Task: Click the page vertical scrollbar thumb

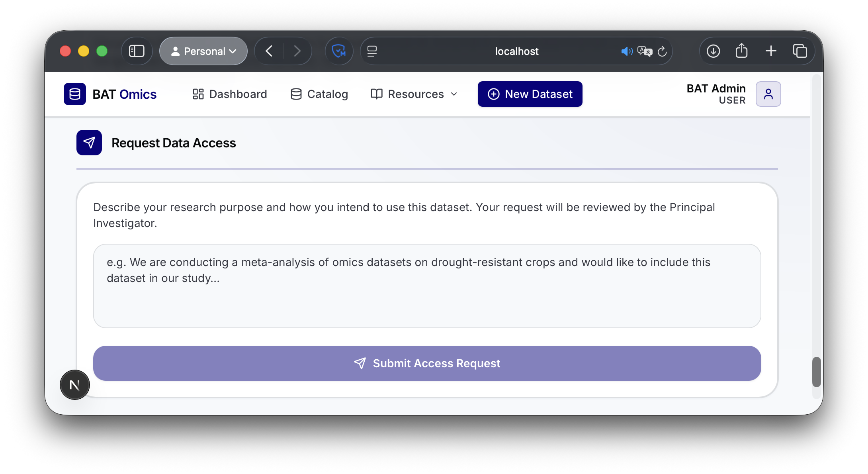Action: click(x=817, y=372)
